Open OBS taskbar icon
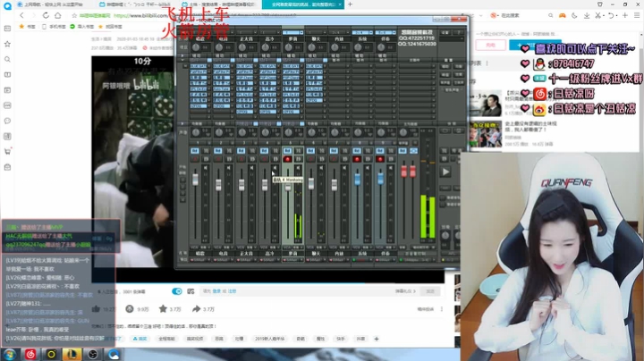644x361 pixels. pyautogui.click(x=93, y=354)
